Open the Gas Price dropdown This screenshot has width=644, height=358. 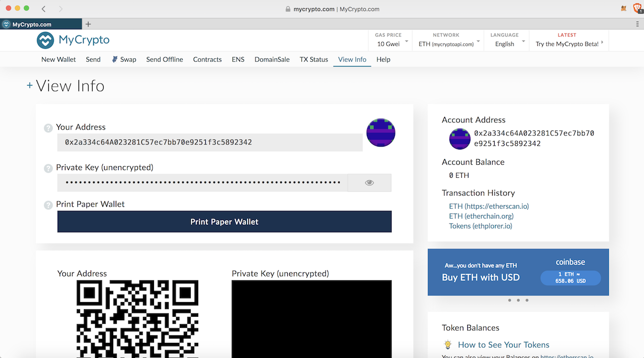(x=391, y=40)
